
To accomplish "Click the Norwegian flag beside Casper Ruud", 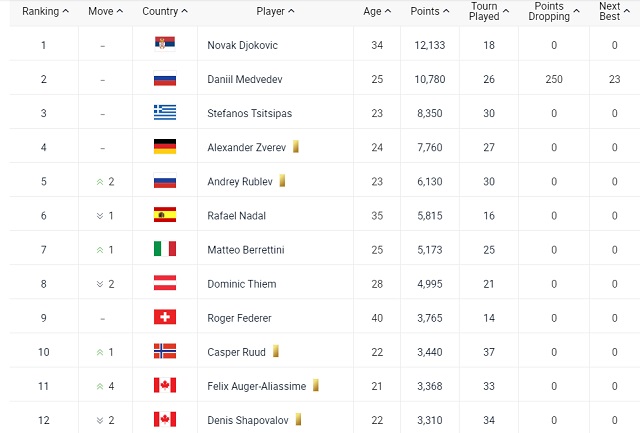I will click(x=164, y=351).
